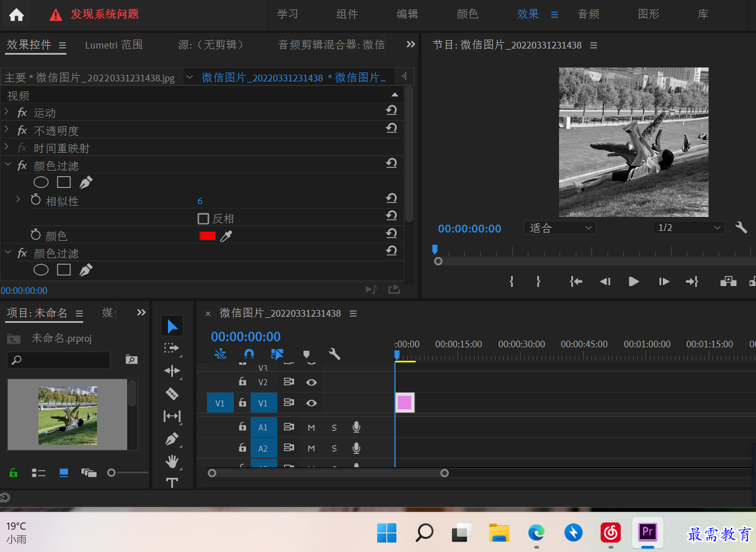Open the red 颜色 swatch
The image size is (756, 552).
(x=208, y=236)
